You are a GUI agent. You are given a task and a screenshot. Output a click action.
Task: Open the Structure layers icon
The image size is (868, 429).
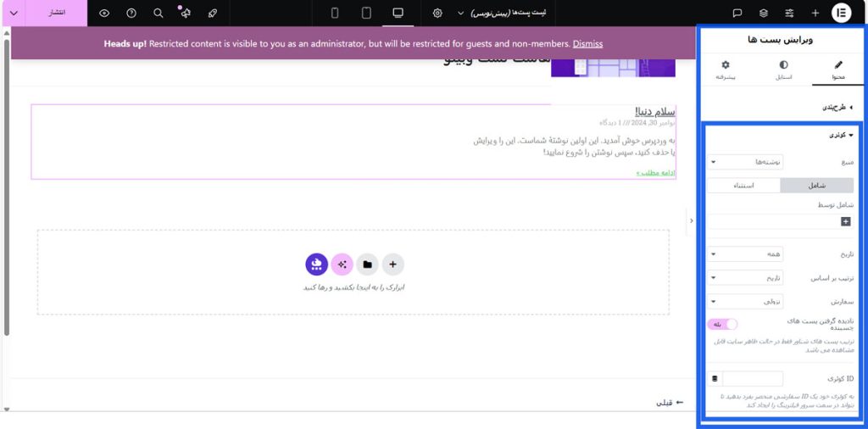[x=764, y=14]
